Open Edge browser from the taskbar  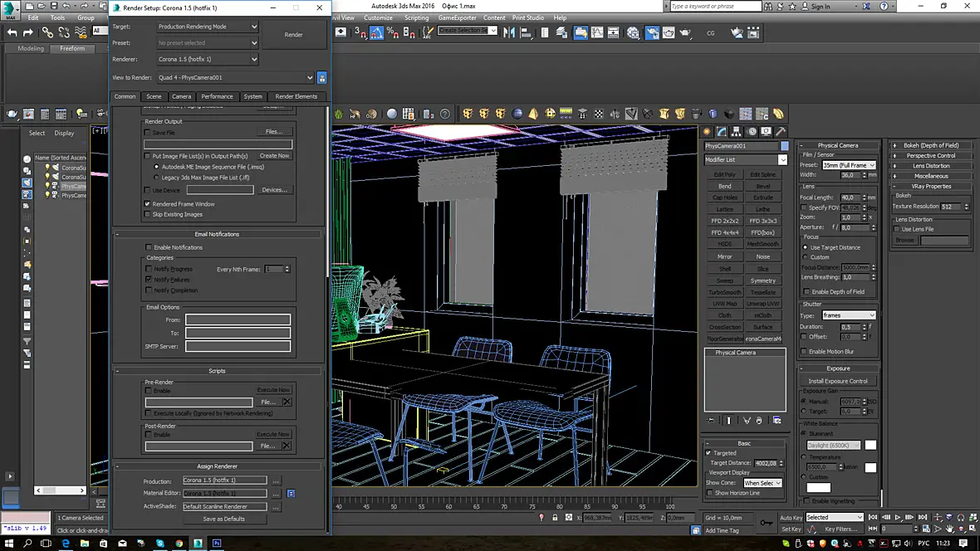point(66,543)
